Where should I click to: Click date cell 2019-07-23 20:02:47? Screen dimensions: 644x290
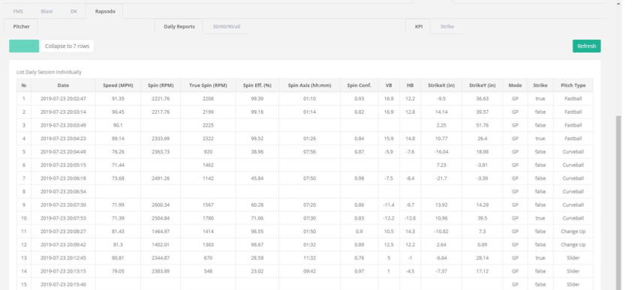63,99
